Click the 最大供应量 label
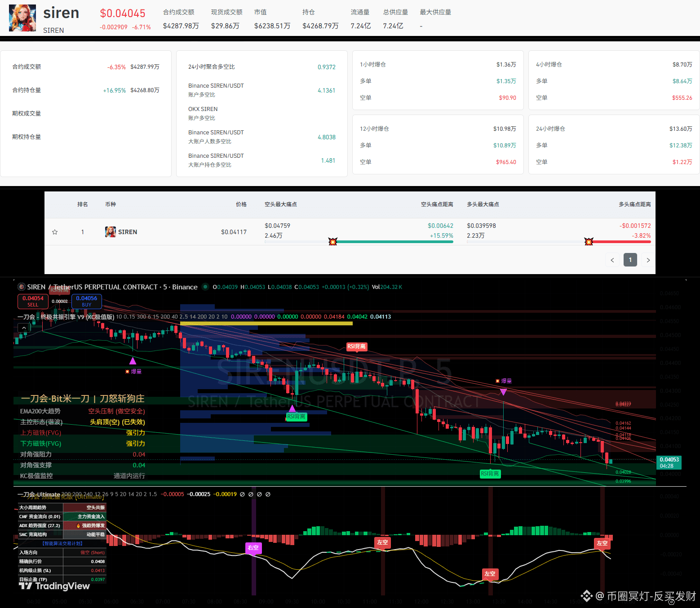The height and width of the screenshot is (608, 700). [436, 12]
